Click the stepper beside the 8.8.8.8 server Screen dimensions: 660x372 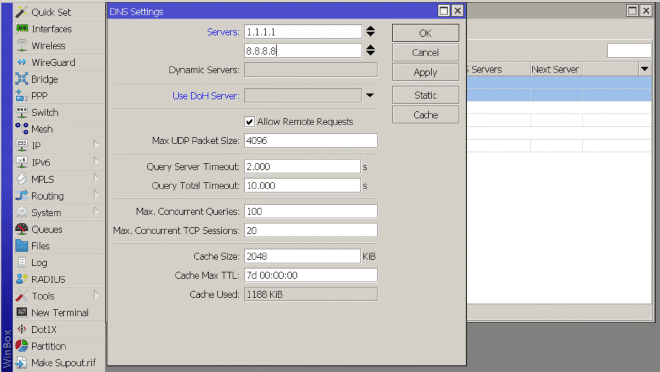click(x=370, y=50)
